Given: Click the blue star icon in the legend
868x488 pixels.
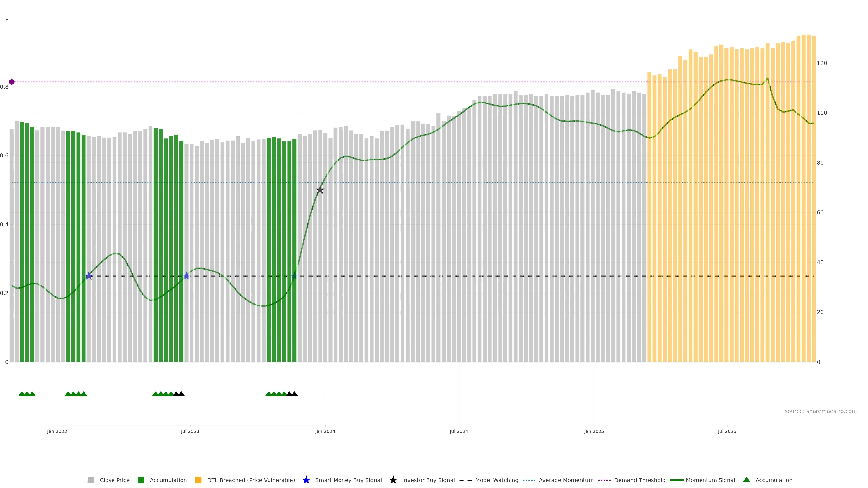Looking at the screenshot, I should [x=306, y=480].
